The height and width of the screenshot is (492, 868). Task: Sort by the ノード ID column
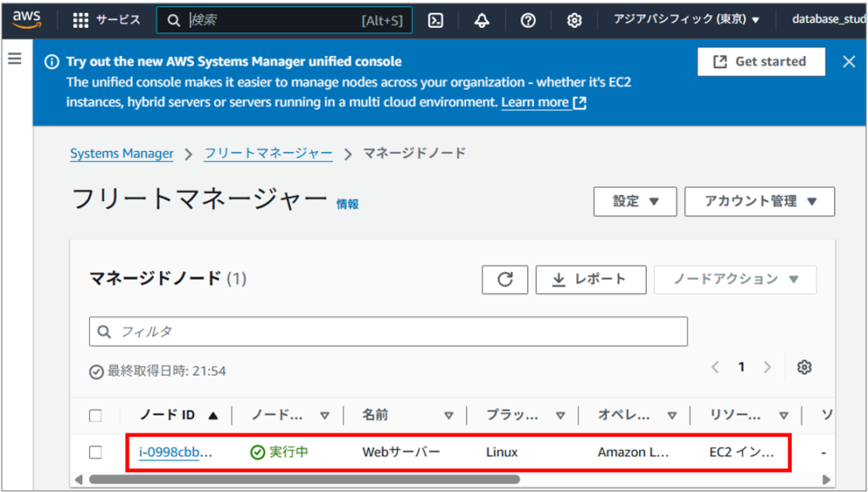(x=178, y=415)
